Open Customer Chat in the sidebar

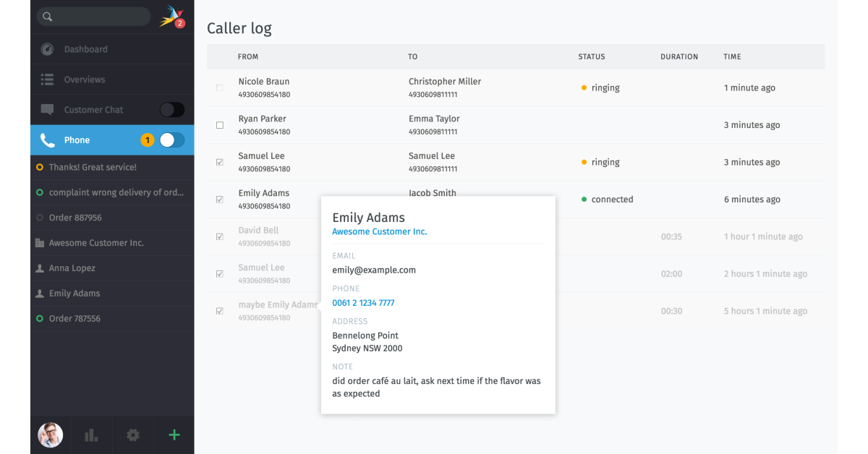[112, 110]
